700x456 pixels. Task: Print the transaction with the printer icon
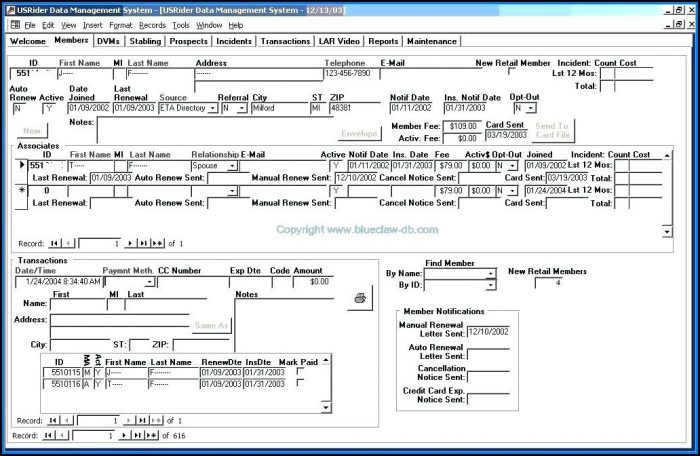[x=360, y=298]
